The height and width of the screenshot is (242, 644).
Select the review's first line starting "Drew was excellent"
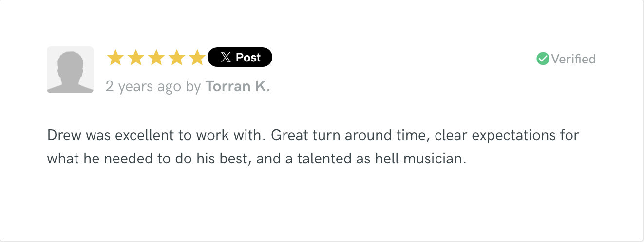tap(313, 135)
